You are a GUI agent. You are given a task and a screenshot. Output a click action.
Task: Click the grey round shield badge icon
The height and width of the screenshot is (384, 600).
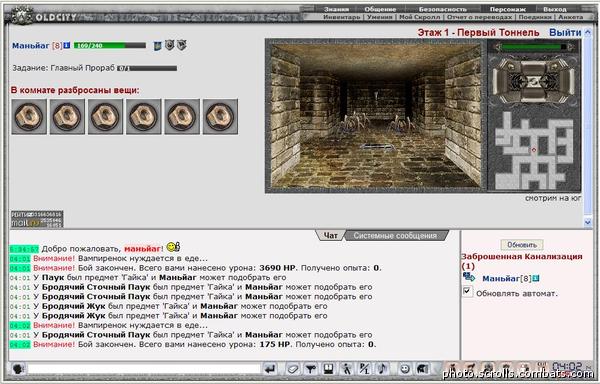170,45
